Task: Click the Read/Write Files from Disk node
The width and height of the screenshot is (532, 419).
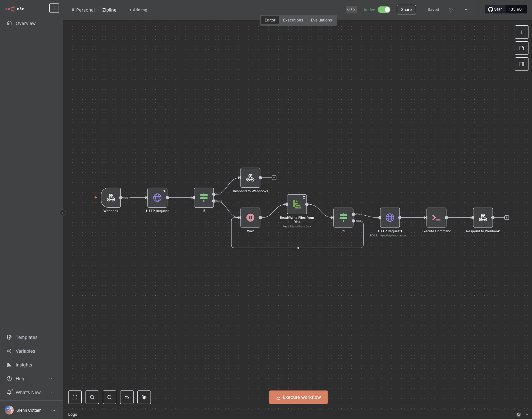Action: [x=297, y=204]
